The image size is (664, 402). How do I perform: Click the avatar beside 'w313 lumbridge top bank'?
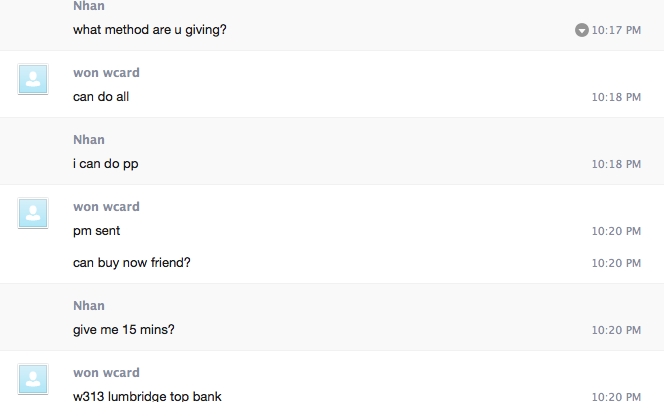coord(33,380)
